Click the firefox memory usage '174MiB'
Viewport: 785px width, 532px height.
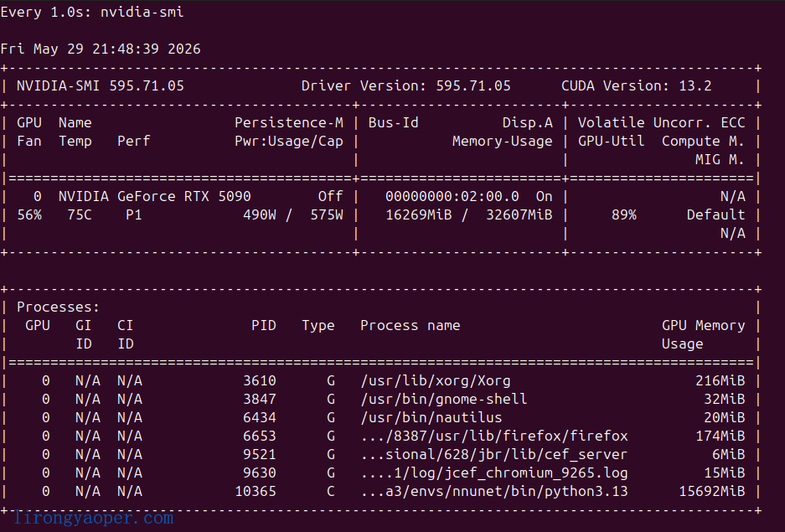point(720,436)
